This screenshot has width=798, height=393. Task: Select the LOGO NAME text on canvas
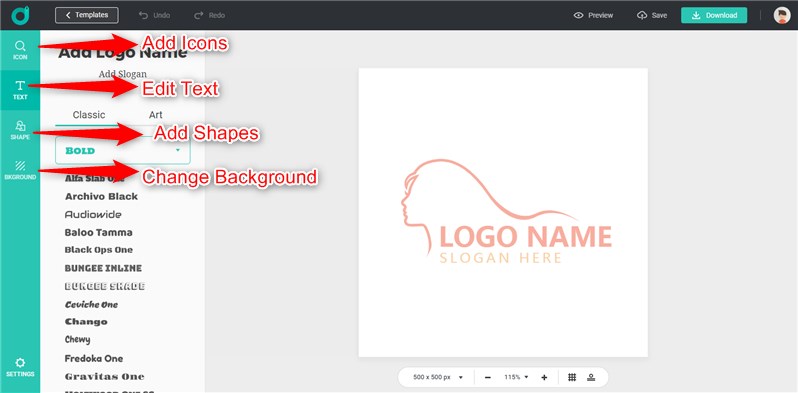[x=525, y=237]
